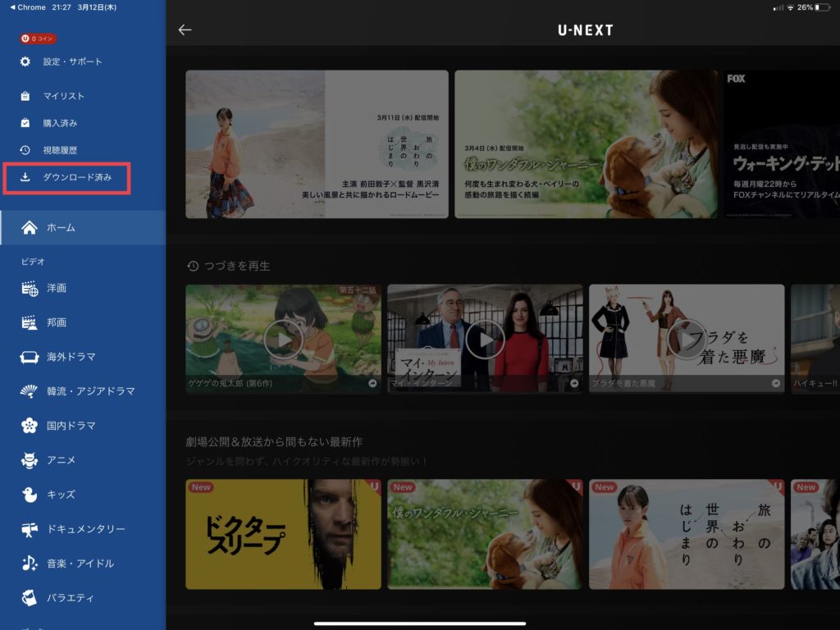The height and width of the screenshot is (630, 840).
Task: Tap the 国内ドラマ flower icon
Action: point(30,426)
